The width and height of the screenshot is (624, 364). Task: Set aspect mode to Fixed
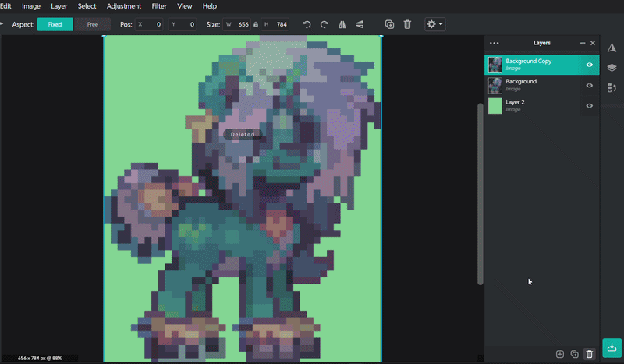point(55,24)
